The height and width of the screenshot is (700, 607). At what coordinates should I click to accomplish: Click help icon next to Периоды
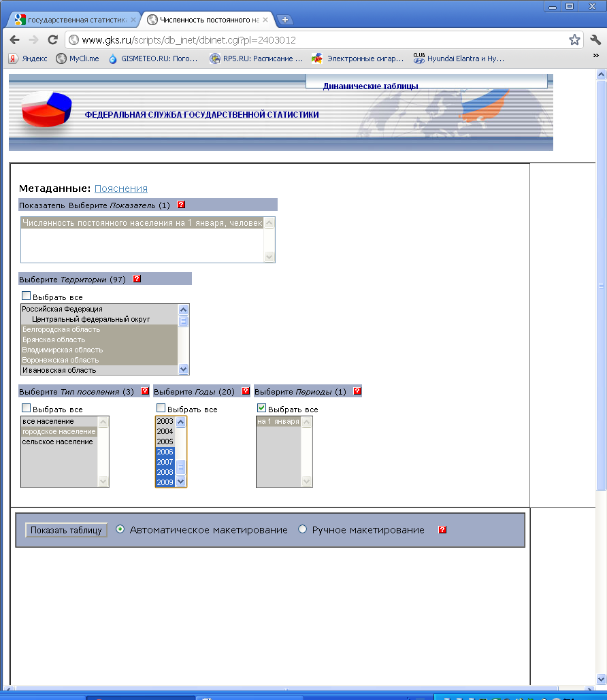point(357,390)
